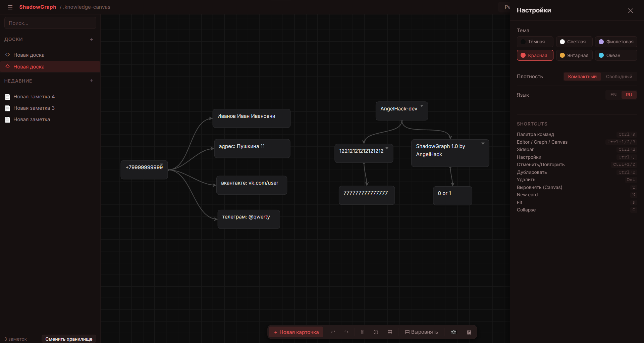644x343 pixels.
Task: Toggle the grid icon in bottom toolbar
Action: tap(390, 332)
